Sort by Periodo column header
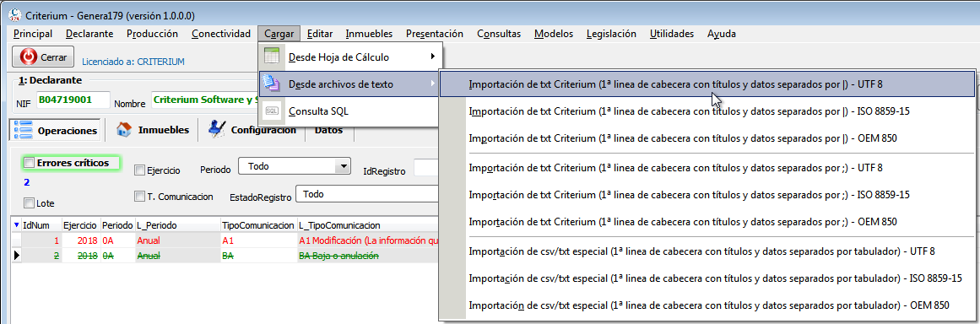 pos(117,225)
